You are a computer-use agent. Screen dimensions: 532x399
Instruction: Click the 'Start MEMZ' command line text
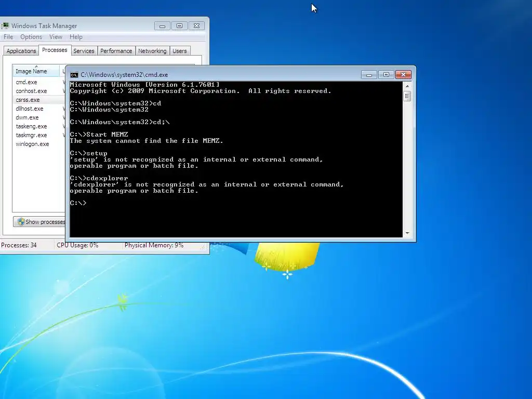107,135
